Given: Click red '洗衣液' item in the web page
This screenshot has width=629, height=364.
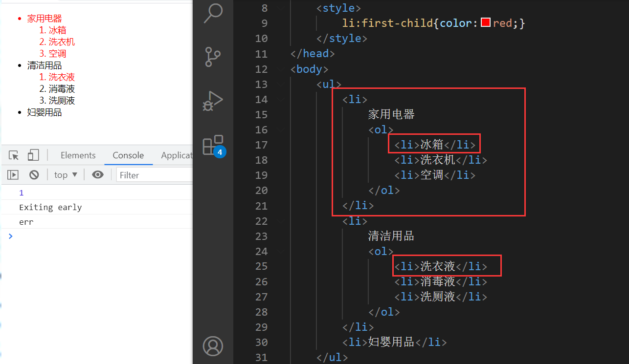Looking at the screenshot, I should coord(62,77).
